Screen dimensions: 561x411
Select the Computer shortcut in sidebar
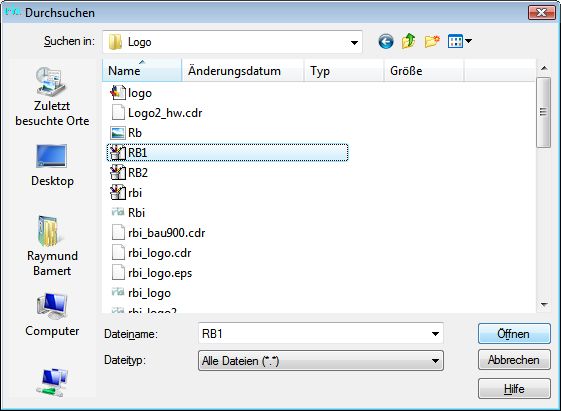coord(52,315)
